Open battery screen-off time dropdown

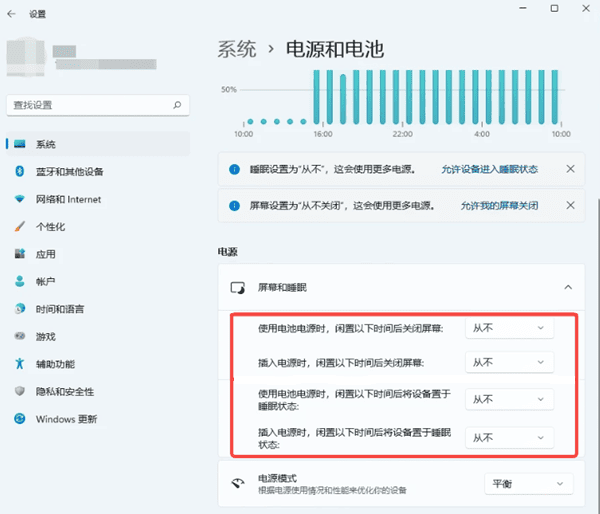[x=509, y=328]
